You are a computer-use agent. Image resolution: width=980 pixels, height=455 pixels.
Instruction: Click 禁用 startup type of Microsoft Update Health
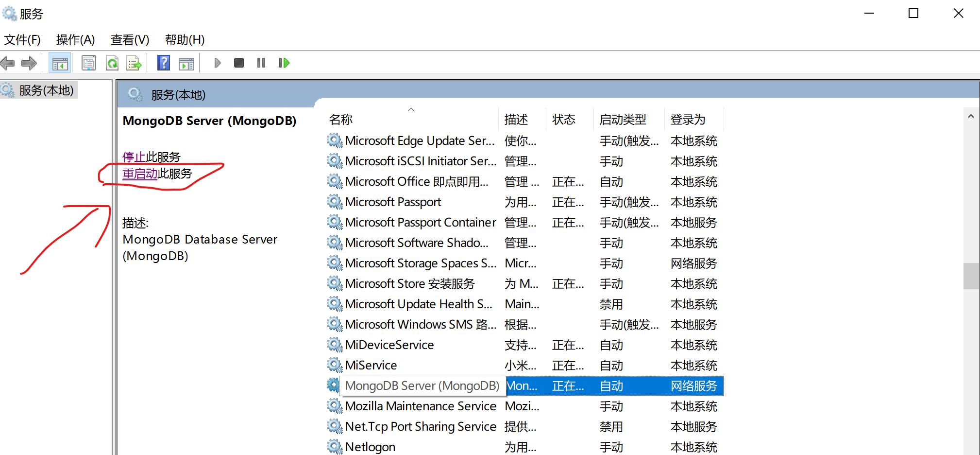pos(611,304)
